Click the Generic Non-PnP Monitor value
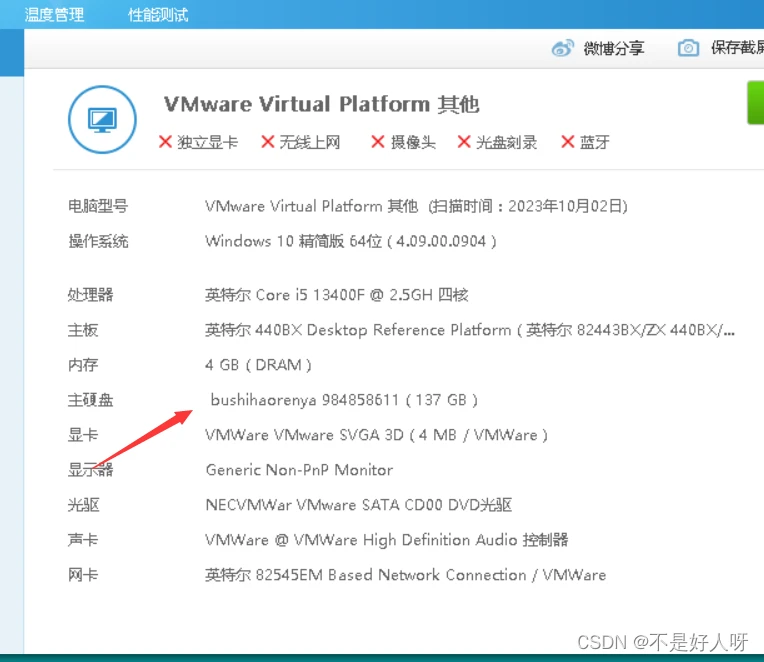Screen dimensions: 764x662 coord(299,470)
